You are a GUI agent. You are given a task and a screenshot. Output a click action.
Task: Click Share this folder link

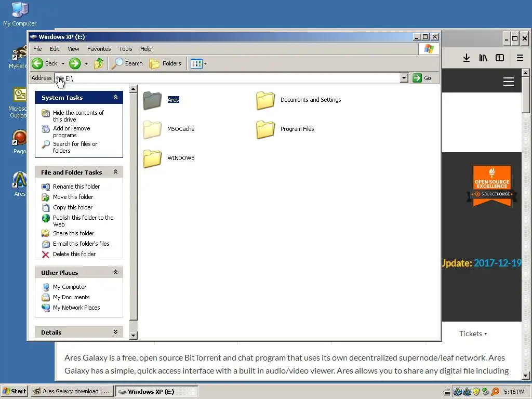(74, 233)
